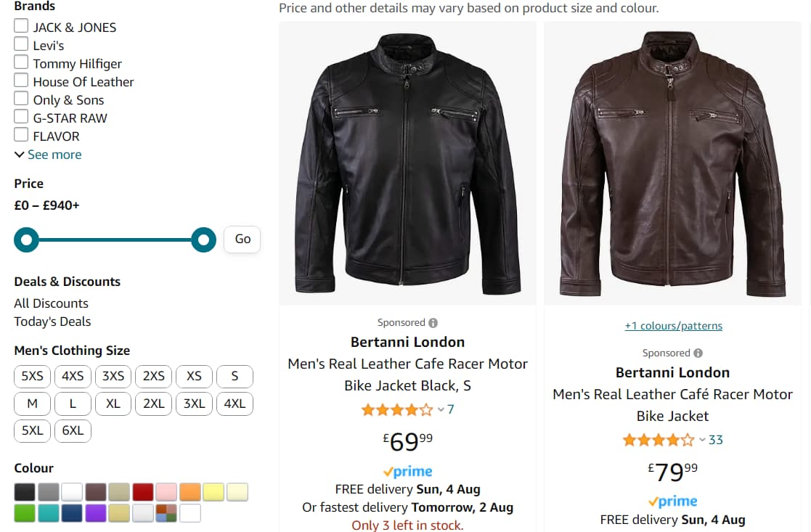Click the Today's Deals link
Image resolution: width=811 pixels, height=532 pixels.
[52, 321]
